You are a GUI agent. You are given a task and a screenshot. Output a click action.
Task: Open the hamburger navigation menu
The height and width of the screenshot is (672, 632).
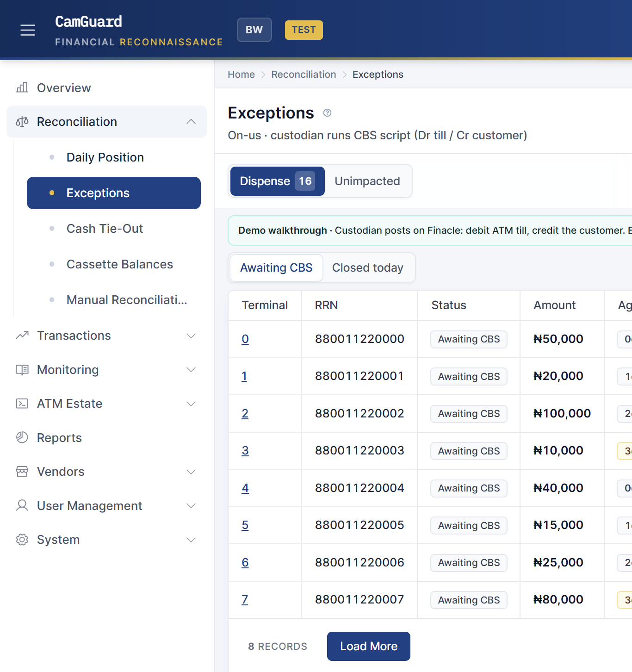(x=28, y=30)
